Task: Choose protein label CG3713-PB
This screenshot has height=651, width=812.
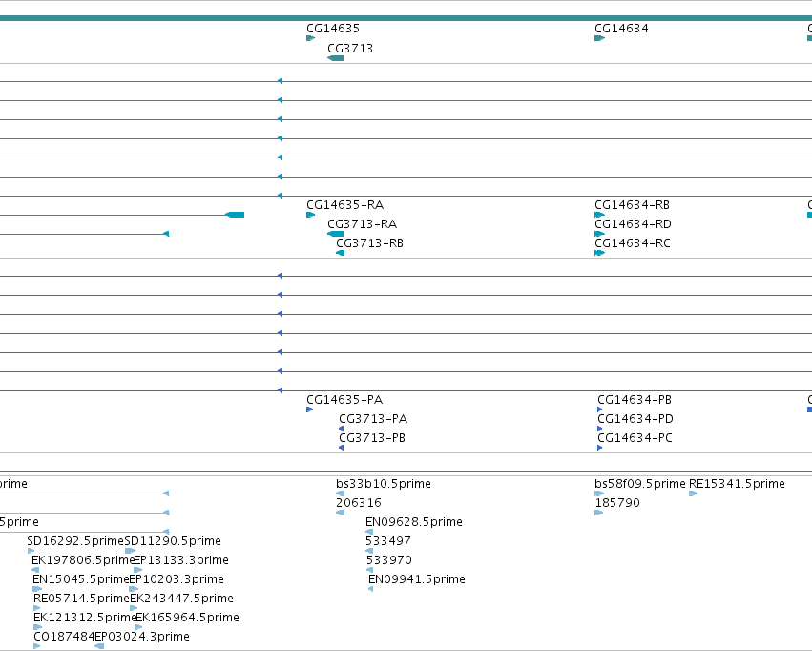Action: tap(372, 438)
